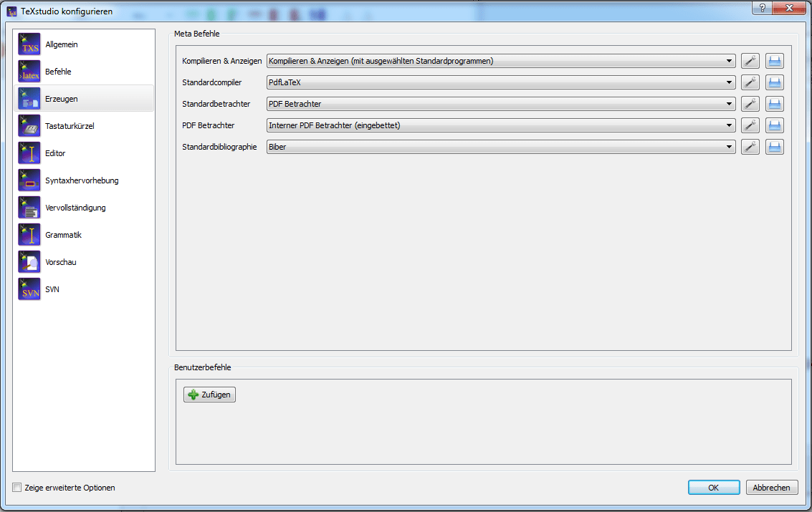Click the Standardbibliographie label
812x512 pixels.
(x=219, y=147)
